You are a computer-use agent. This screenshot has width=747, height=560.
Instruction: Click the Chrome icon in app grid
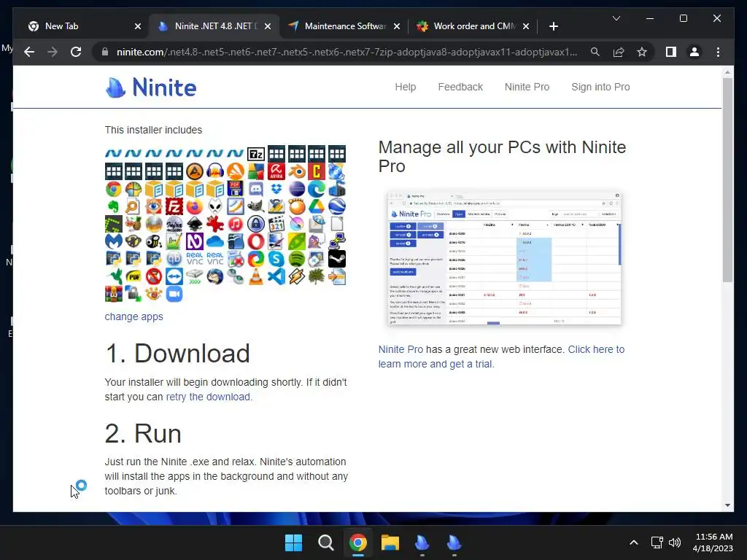pos(113,189)
